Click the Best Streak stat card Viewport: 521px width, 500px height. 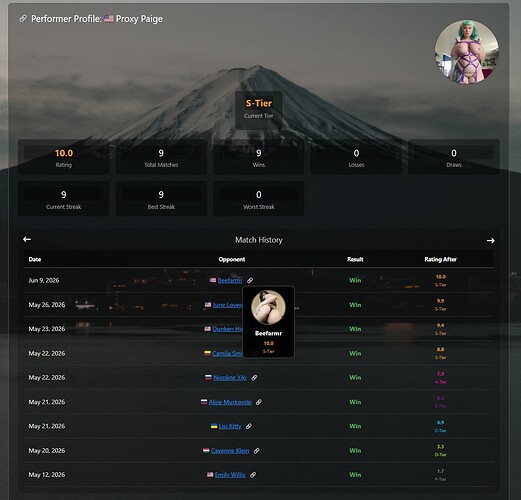click(161, 199)
